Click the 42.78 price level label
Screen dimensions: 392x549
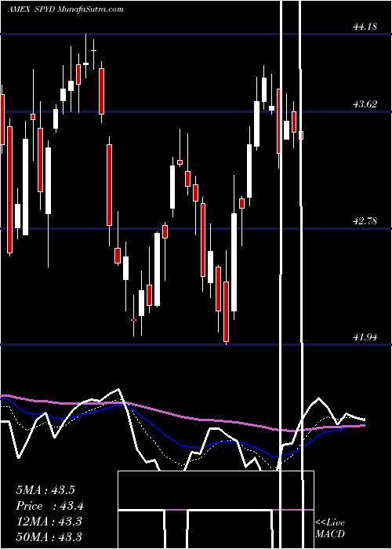[x=365, y=221]
